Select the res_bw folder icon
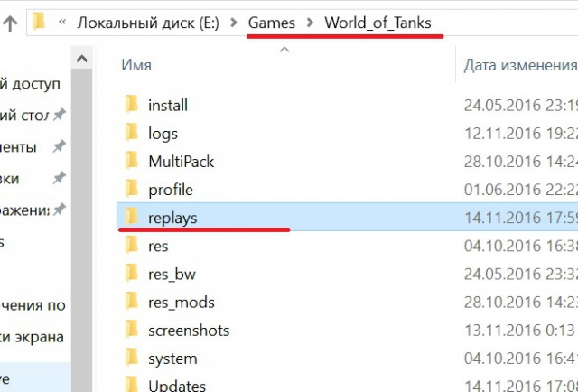 (132, 273)
